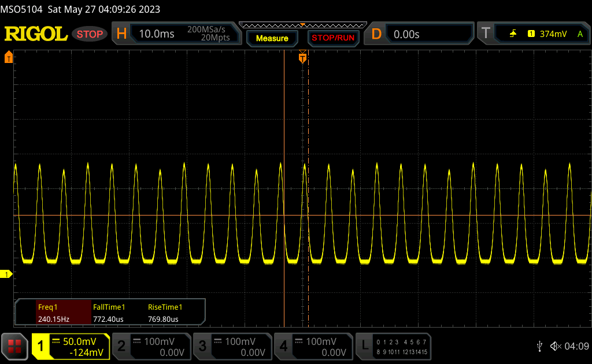Click the waveform memory position bar
This screenshot has width=592, height=364.
[x=303, y=25]
